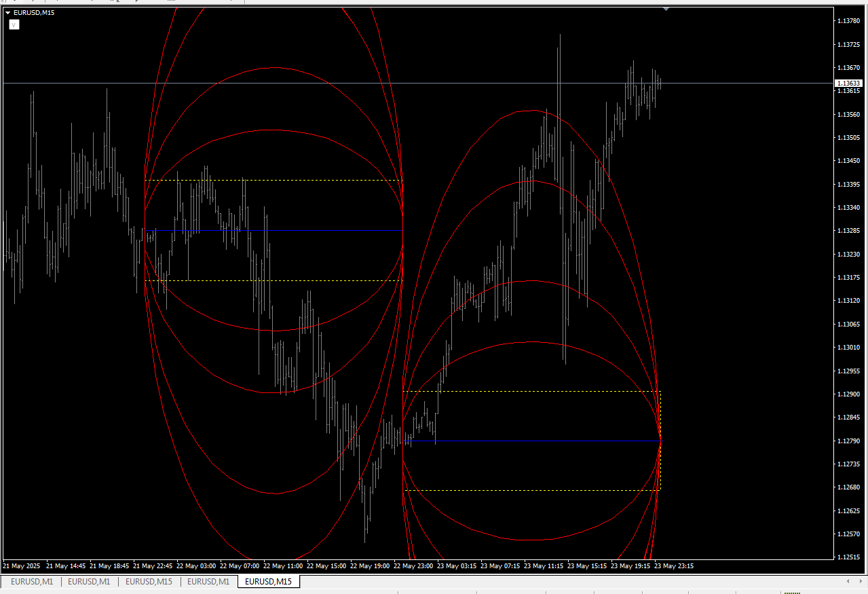Click price scale value 1.12570
The image size is (868, 594).
tap(848, 534)
